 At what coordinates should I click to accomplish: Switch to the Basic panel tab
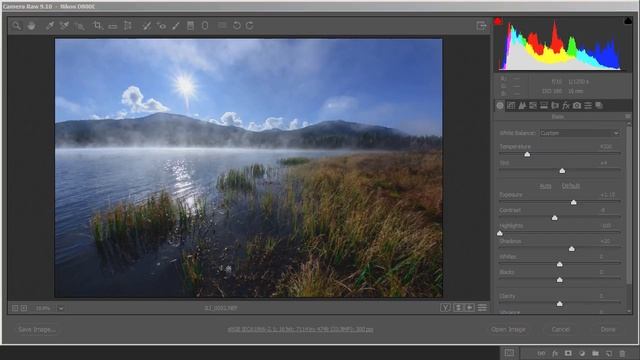(x=500, y=106)
